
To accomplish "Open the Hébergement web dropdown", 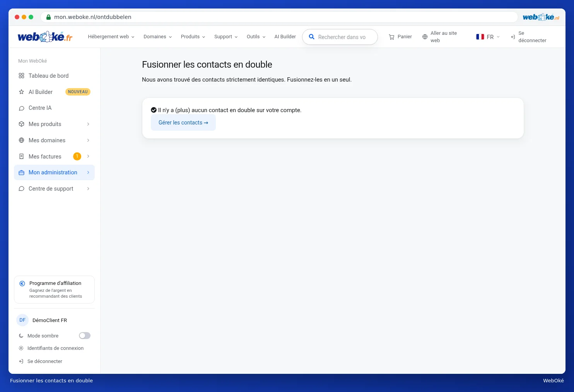I will click(x=111, y=37).
